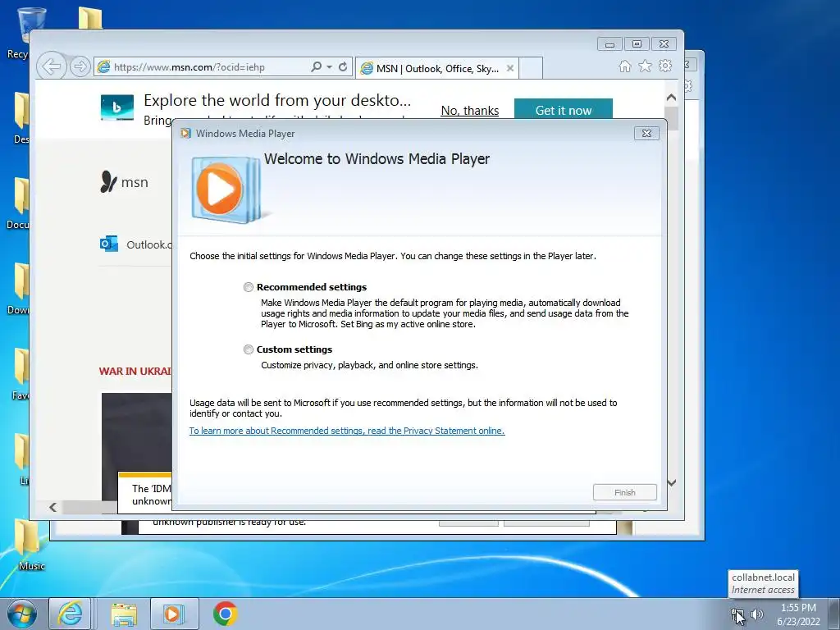Click the Windows Media Player title icon

185,134
